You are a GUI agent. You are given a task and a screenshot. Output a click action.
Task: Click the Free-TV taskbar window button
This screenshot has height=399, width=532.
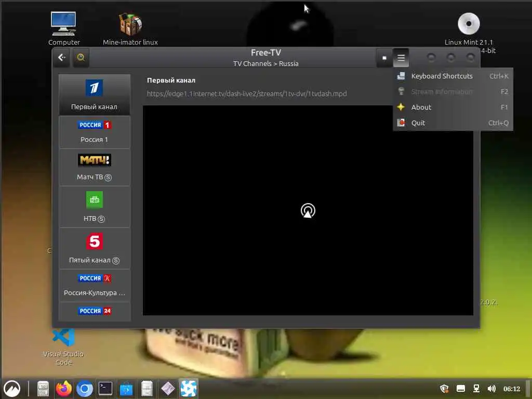click(x=188, y=388)
